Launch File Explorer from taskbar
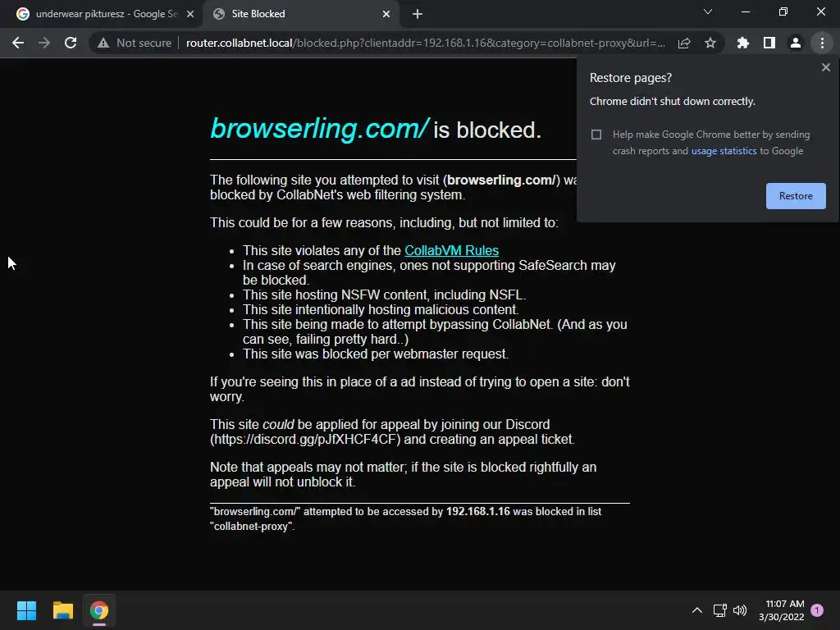The width and height of the screenshot is (840, 630). 62,610
